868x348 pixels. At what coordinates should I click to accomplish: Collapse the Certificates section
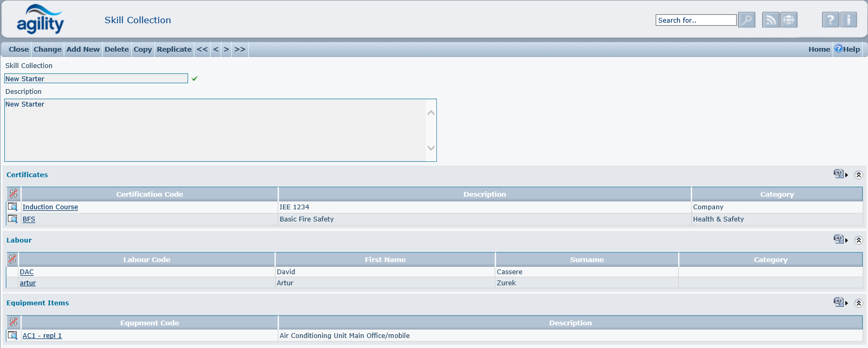coord(859,175)
